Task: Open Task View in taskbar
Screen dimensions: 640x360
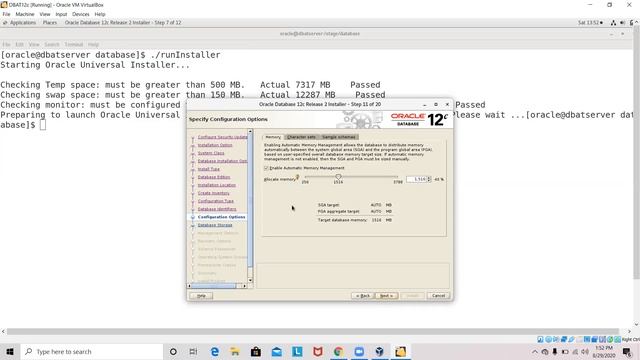Action: pos(193,351)
